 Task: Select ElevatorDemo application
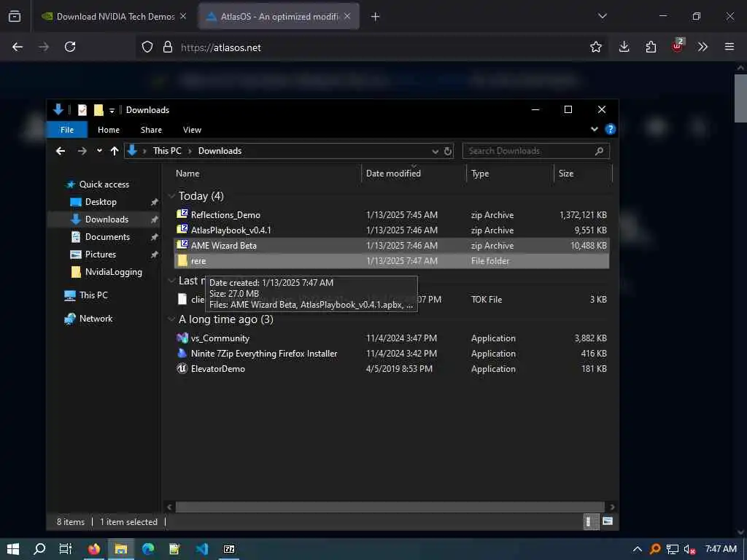pyautogui.click(x=392, y=368)
